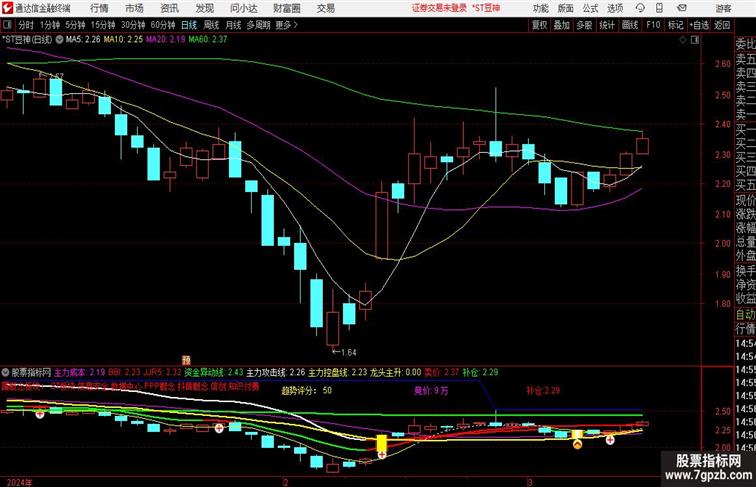Switch to 月线 monthly period
Viewport: 756px width, 487px height.
233,25
